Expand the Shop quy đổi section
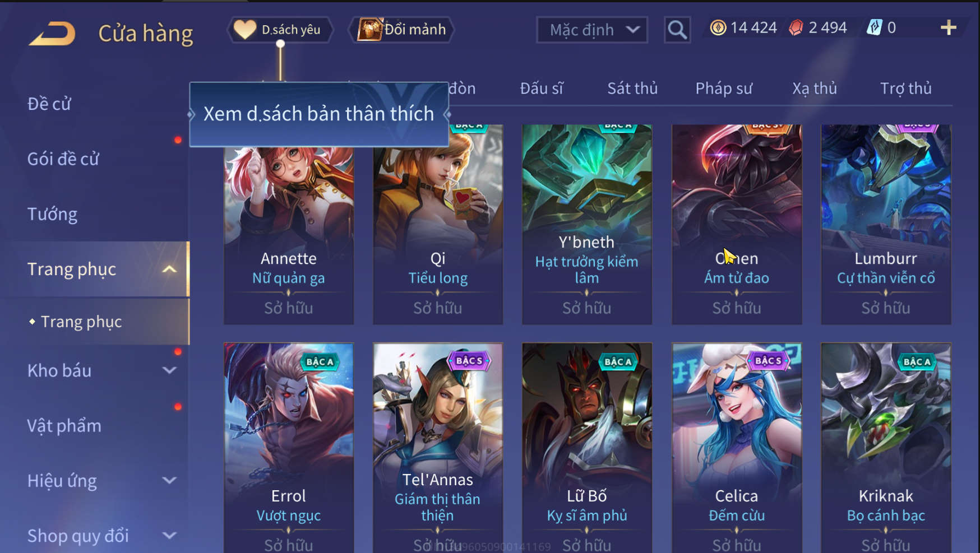Screen dimensions: 980x553 (x=169, y=536)
